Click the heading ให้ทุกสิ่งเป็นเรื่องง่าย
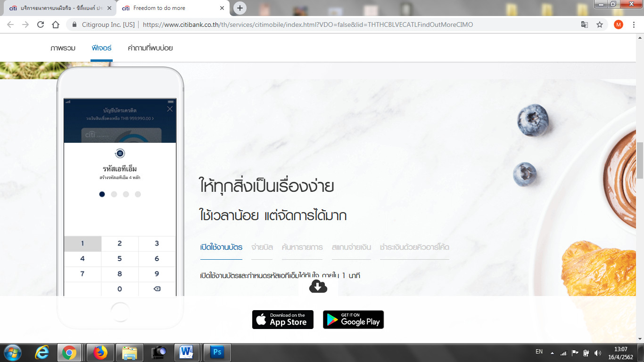The width and height of the screenshot is (644, 362). [267, 186]
